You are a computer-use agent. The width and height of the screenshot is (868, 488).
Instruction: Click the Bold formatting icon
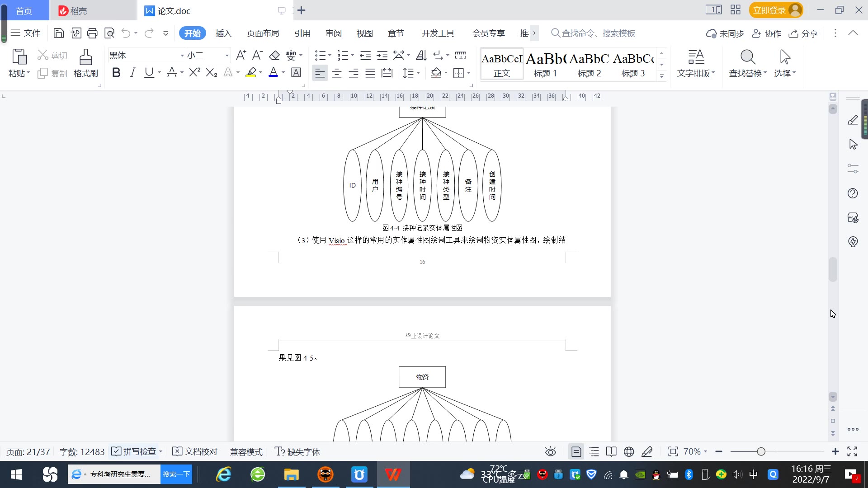point(116,73)
